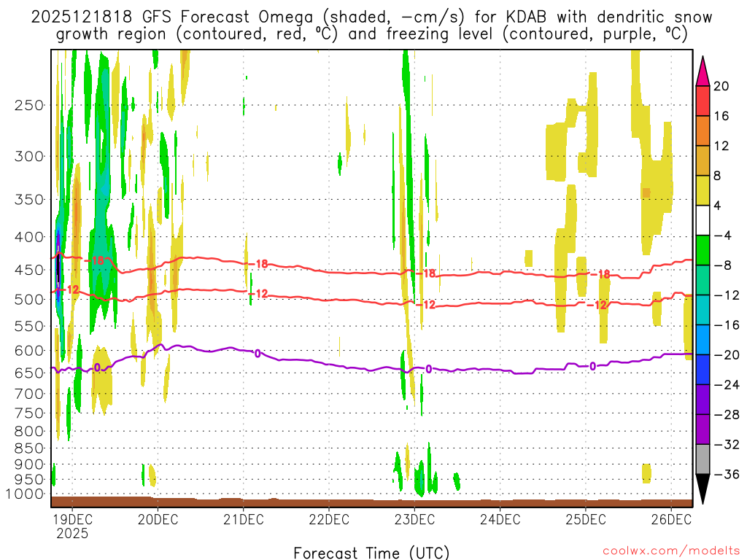The image size is (747, 560).
Task: Click the 700 pressure level label
Action: (x=29, y=394)
